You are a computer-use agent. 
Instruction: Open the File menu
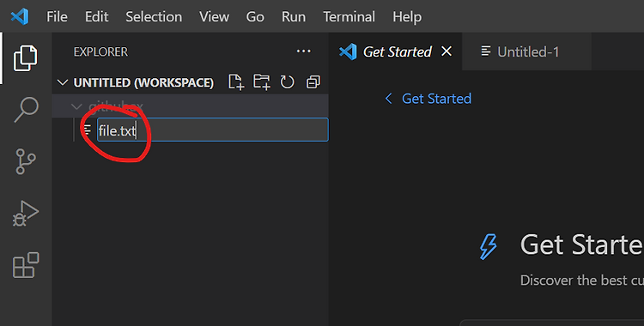pos(57,17)
